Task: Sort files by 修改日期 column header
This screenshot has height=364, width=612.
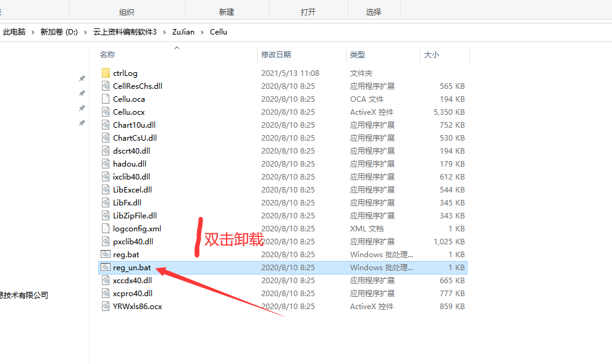Action: pyautogui.click(x=275, y=55)
